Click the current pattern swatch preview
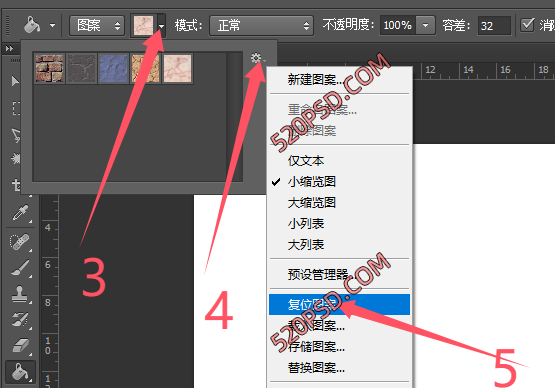Viewport: 555px width, 388px height. 144,25
